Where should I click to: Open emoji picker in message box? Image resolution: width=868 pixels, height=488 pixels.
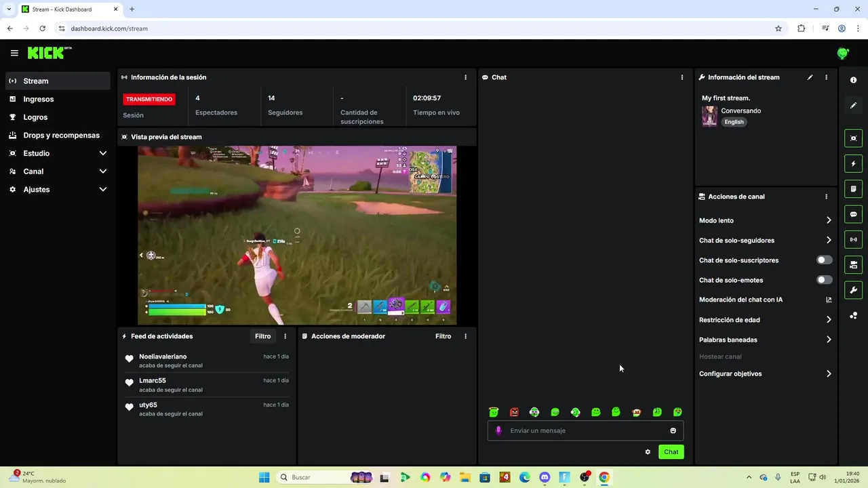click(673, 430)
